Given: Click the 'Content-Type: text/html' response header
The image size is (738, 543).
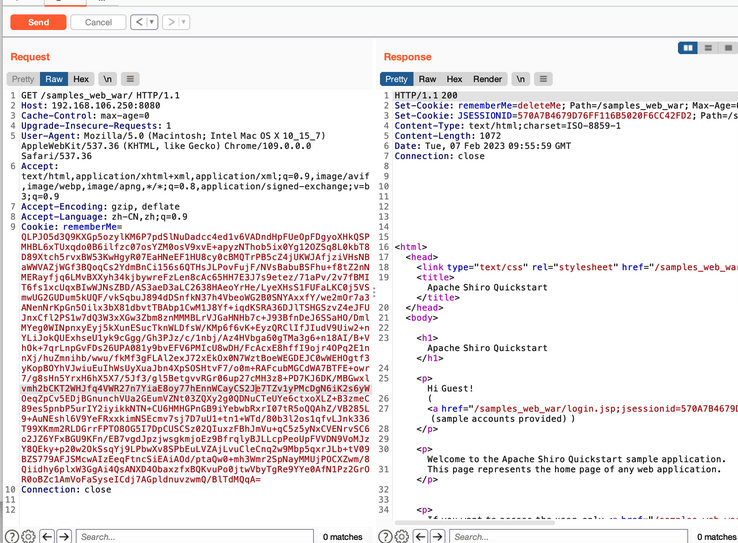Looking at the screenshot, I should [507, 126].
